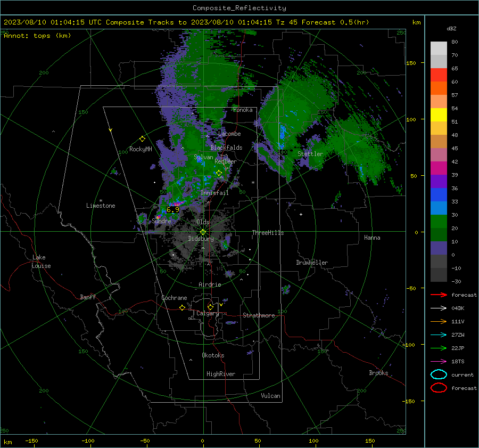479x448 pixels.
Task: Click the 100 tick on right vertical axis
Action: click(x=411, y=119)
